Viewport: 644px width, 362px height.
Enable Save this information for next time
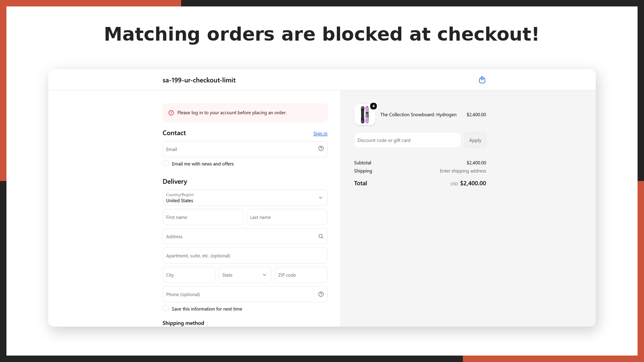coord(166,309)
